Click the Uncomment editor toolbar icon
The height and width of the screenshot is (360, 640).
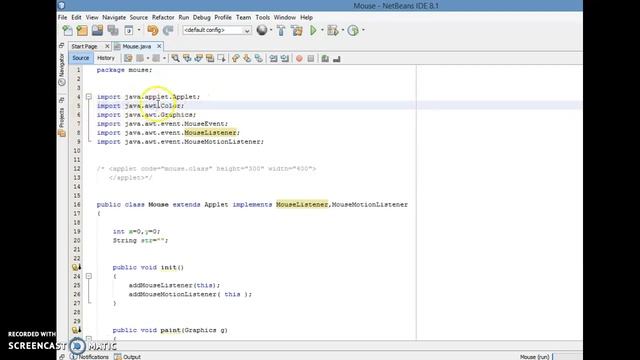[336, 58]
